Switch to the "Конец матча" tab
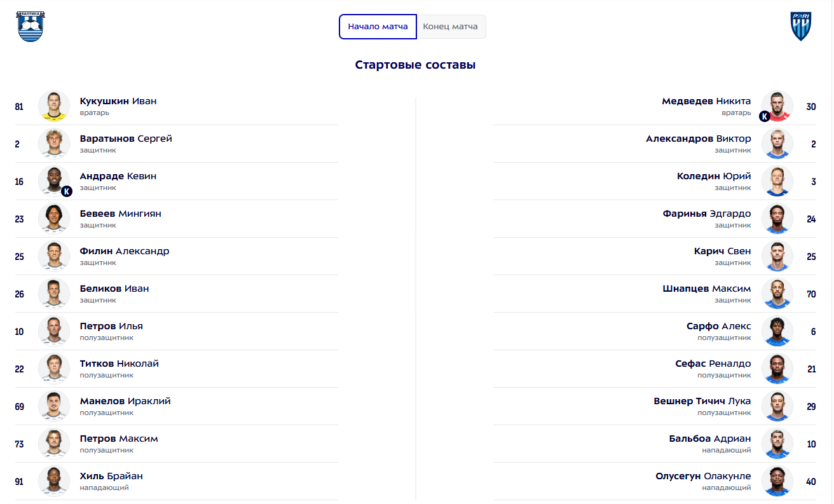 click(451, 27)
